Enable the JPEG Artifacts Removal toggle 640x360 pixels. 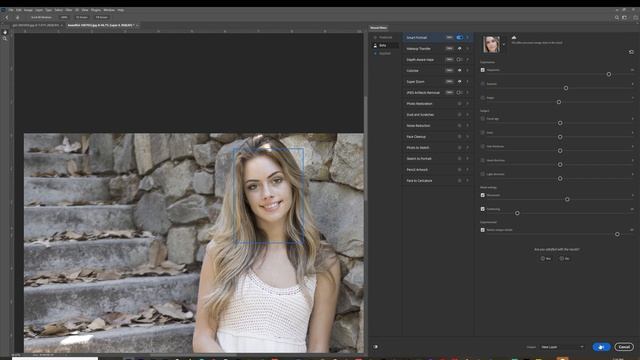click(x=460, y=93)
